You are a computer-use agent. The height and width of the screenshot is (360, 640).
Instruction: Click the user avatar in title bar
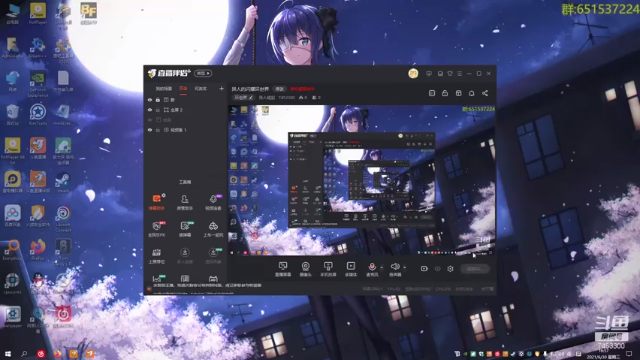(413, 73)
